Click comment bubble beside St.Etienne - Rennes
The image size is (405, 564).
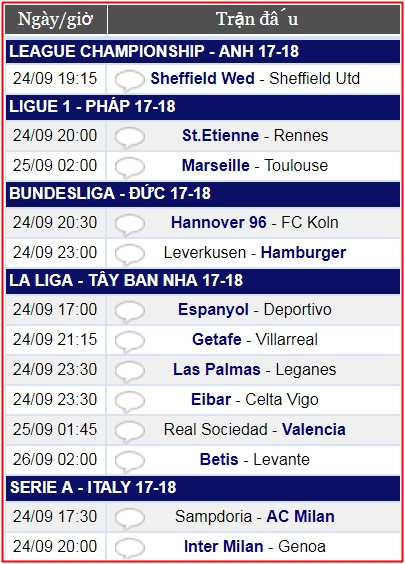pos(129,137)
